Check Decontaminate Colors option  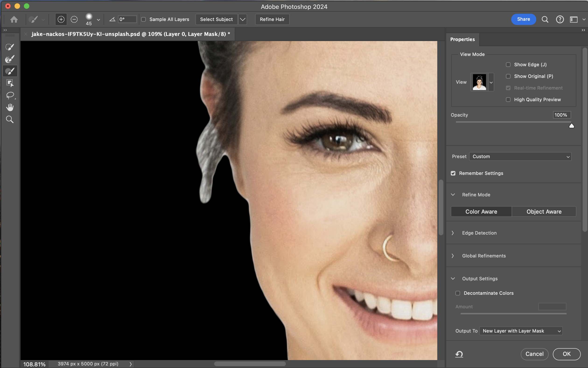[x=458, y=293]
